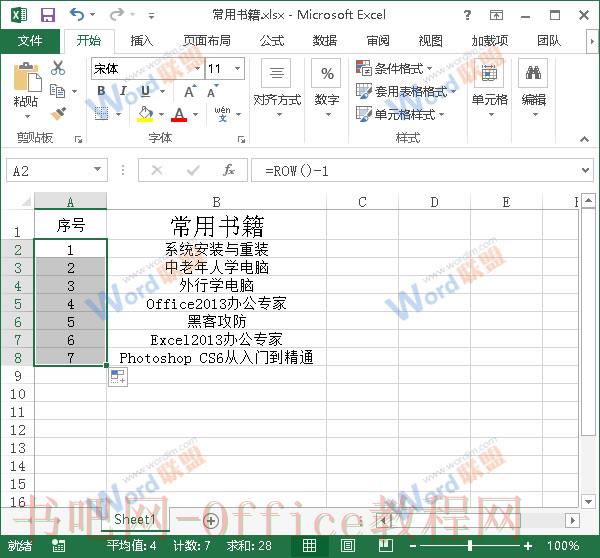Click the zoom slider handle
The height and width of the screenshot is (558, 600).
[x=470, y=546]
